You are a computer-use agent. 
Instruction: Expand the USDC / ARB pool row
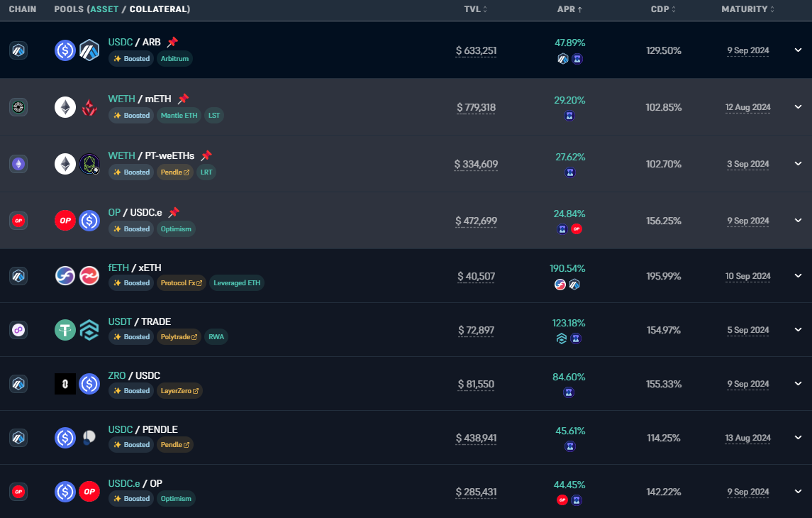798,50
